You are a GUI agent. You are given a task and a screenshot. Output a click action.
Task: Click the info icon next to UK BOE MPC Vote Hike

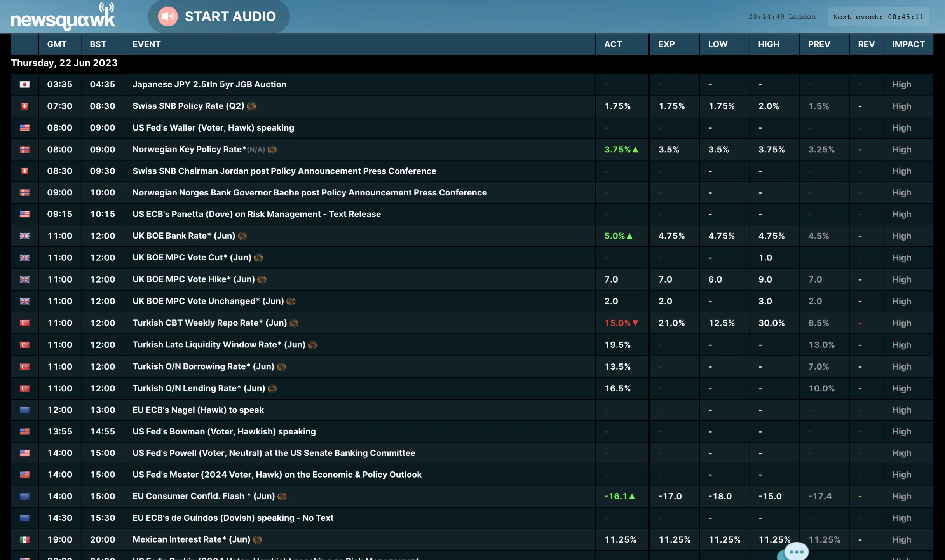pos(262,279)
